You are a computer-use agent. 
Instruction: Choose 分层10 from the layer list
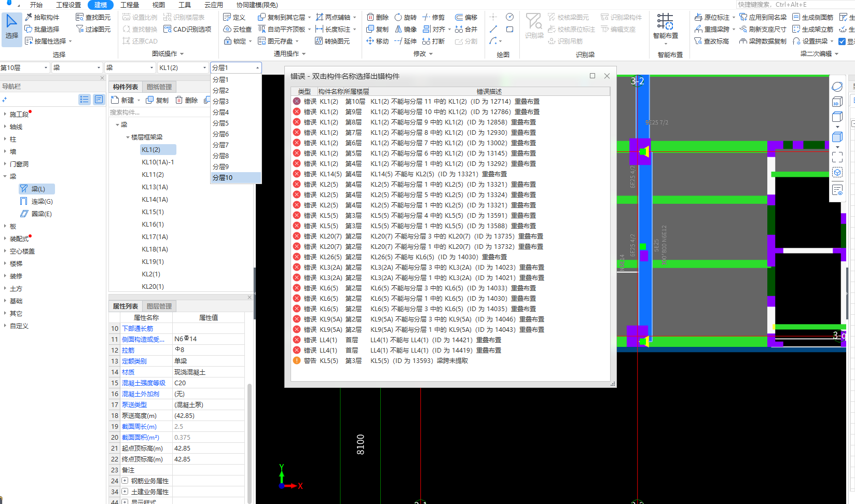(236, 177)
